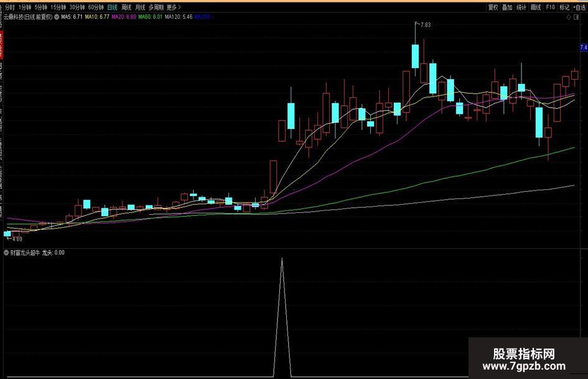Switch to the 月线 monthly chart tab
588x379 pixels.
point(140,7)
